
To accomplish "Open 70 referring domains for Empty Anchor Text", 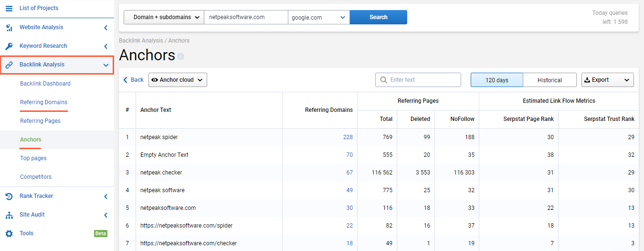I will pos(349,155).
